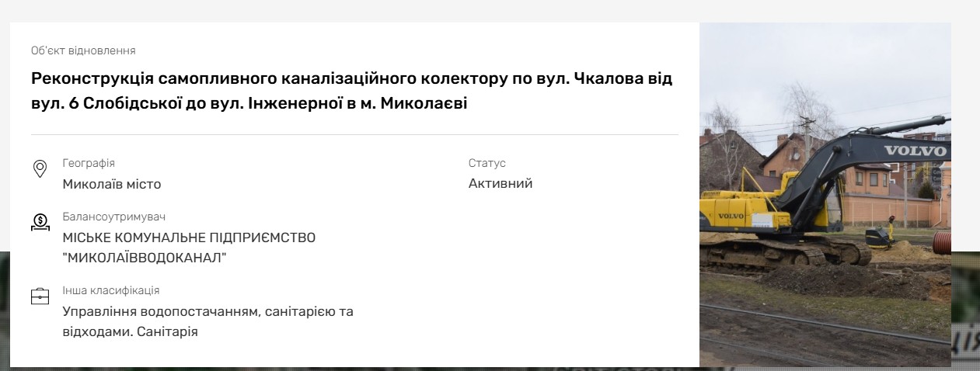The image size is (980, 371).
Task: Click the "Статус" field label
Action: point(487,163)
